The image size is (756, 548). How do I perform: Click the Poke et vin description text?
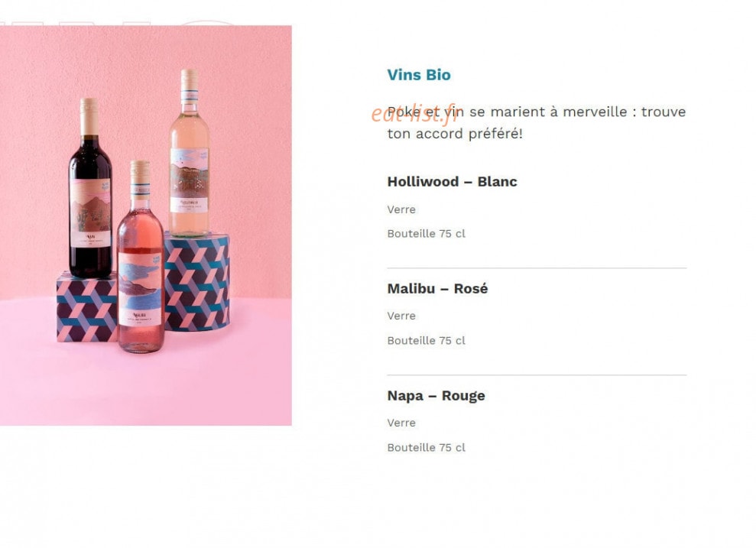(536, 122)
